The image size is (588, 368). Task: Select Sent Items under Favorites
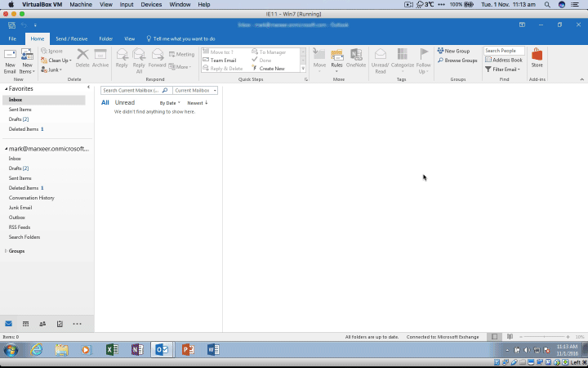coord(20,110)
